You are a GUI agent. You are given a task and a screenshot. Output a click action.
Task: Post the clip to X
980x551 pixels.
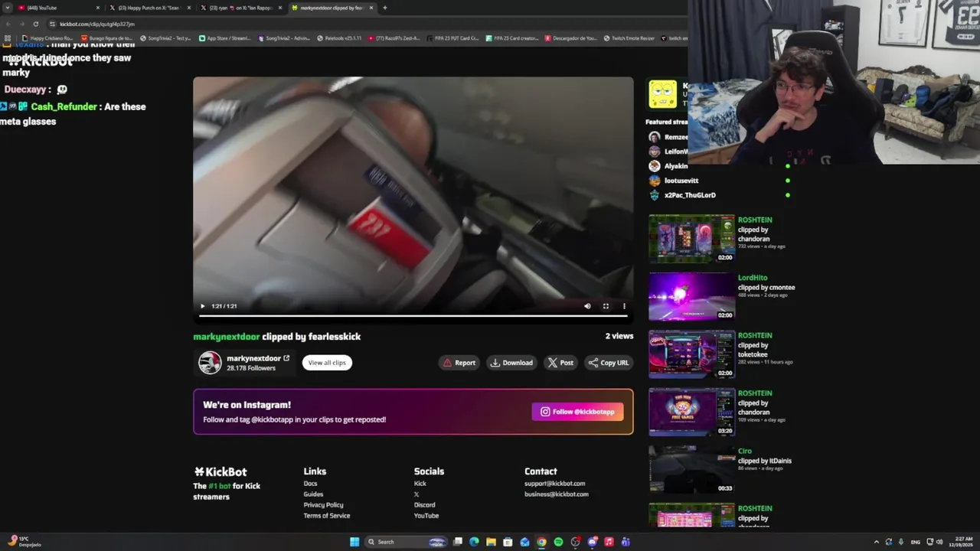[560, 363]
